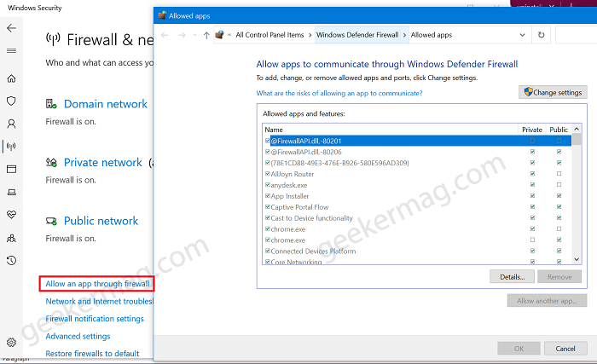
Task: Toggle the anydesk.exe name checkbox
Action: coord(268,185)
